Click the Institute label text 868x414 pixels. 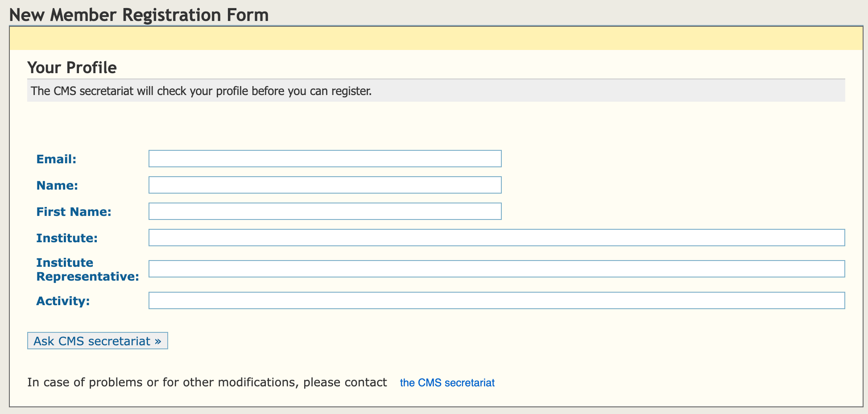66,238
